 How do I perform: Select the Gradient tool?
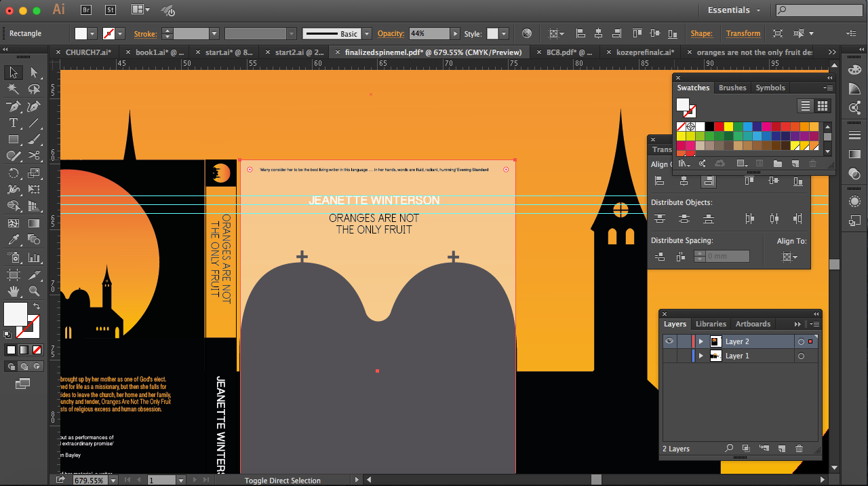tap(34, 223)
